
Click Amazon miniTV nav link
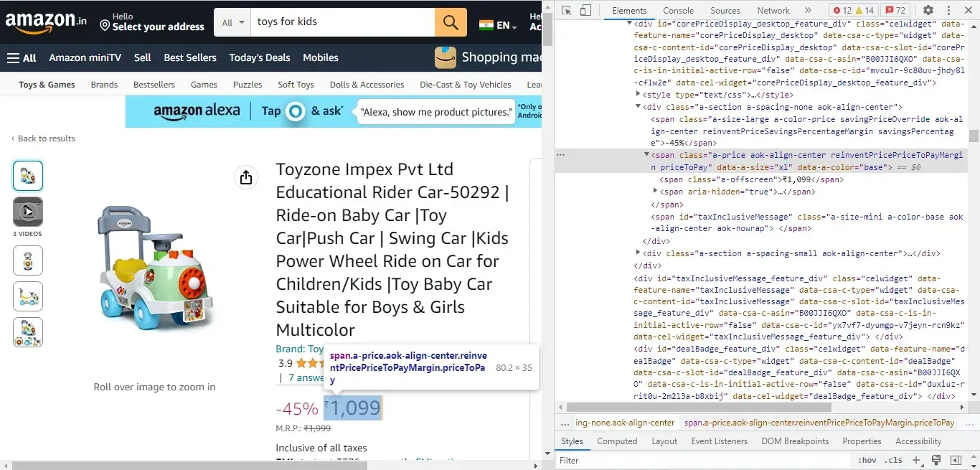[x=85, y=57]
